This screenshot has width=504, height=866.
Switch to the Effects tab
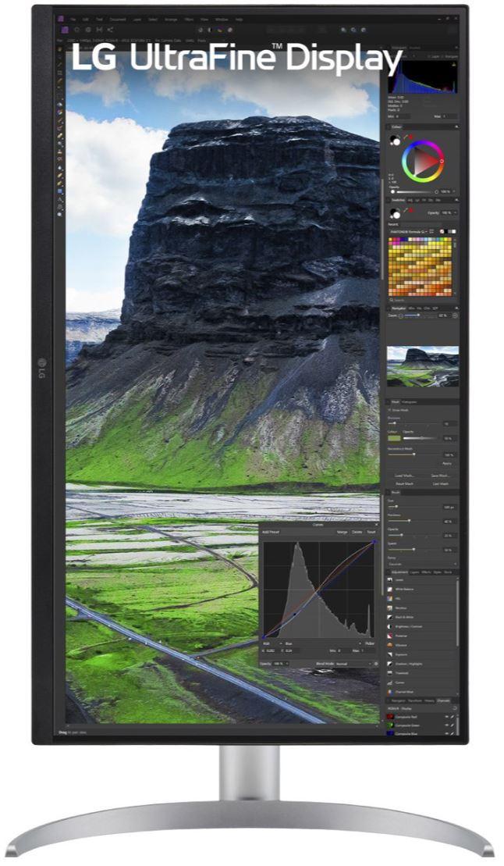pos(426,572)
